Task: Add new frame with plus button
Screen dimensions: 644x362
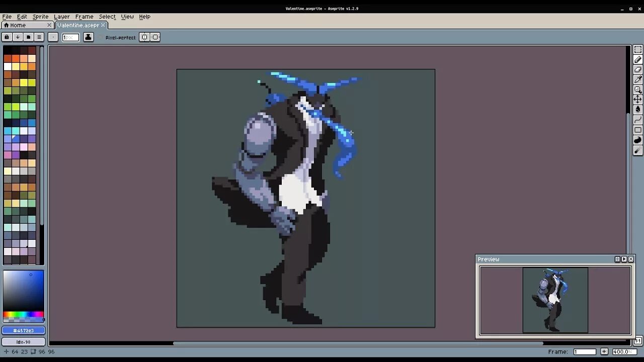Action: coord(604,351)
